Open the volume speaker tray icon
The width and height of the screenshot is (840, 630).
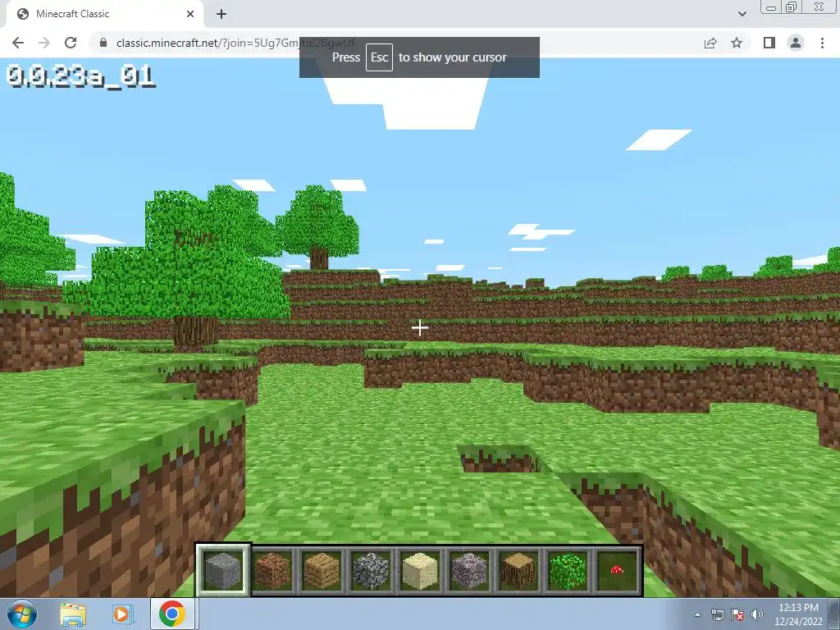click(757, 614)
